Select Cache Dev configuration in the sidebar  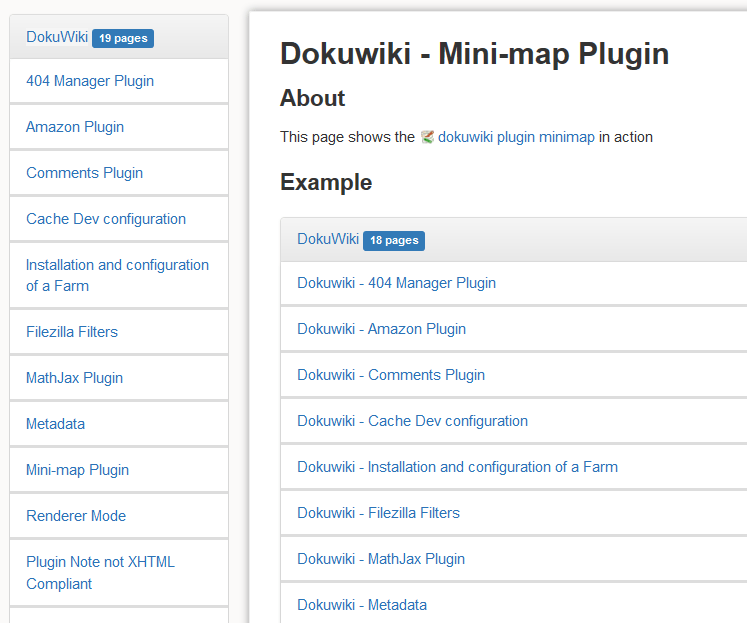coord(106,219)
